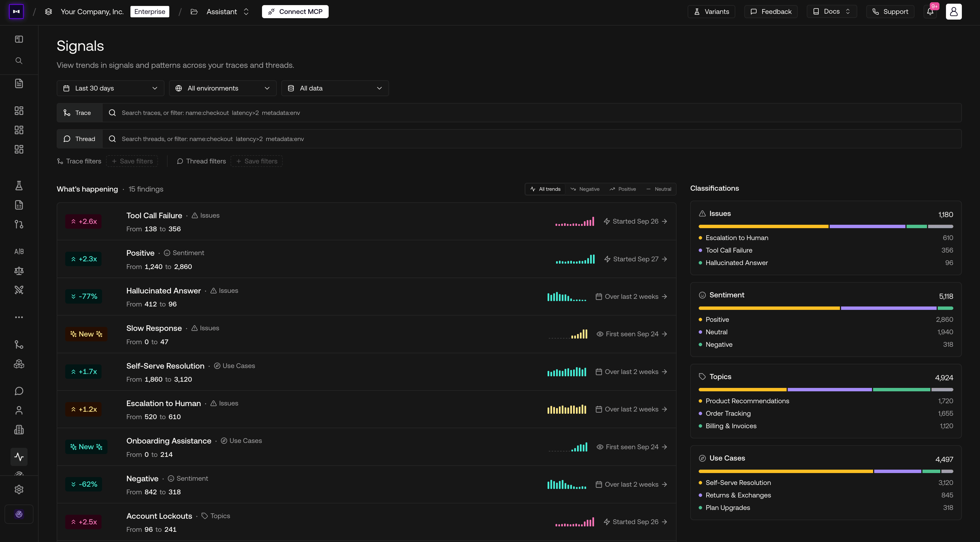Click Your Company, Inc. organization name
This screenshot has width=980, height=542.
click(x=92, y=11)
